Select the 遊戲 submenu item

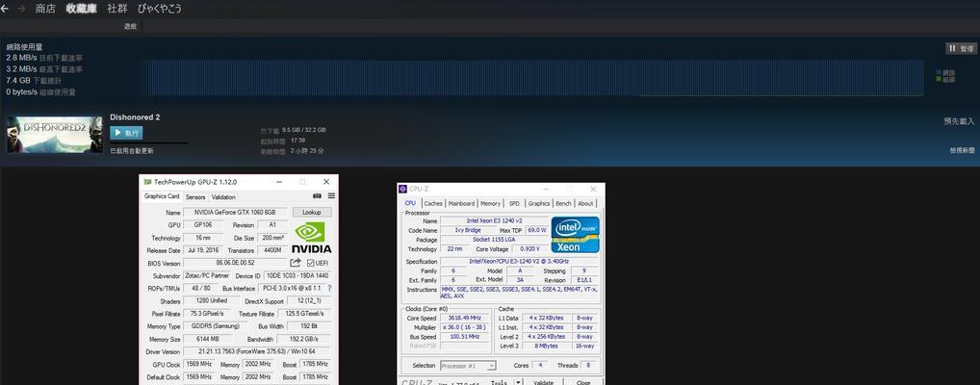tap(130, 26)
